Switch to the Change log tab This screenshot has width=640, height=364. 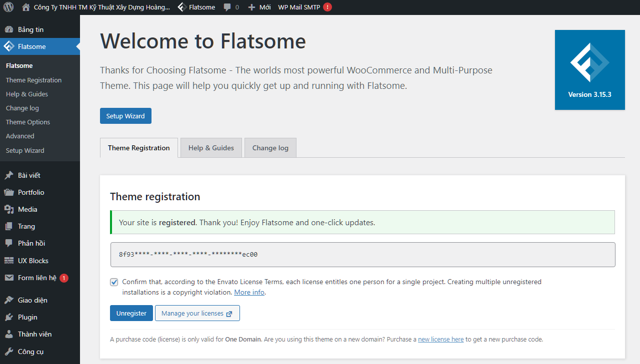[270, 148]
